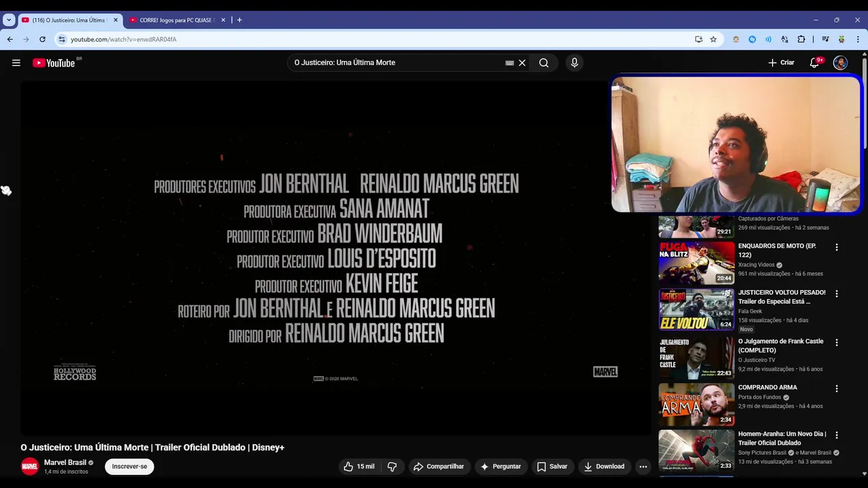The width and height of the screenshot is (868, 488).
Task: Open options for Homem-Aranha trailer video
Action: [x=836, y=435]
